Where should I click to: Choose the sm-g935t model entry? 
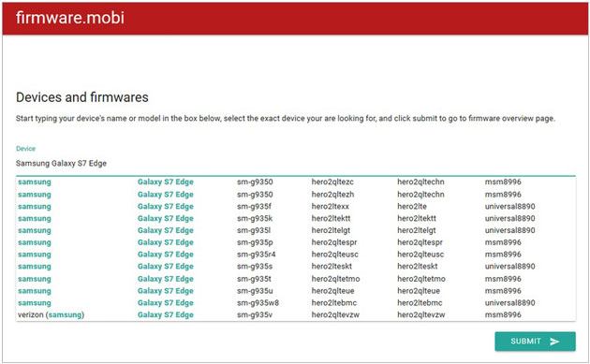(x=254, y=279)
